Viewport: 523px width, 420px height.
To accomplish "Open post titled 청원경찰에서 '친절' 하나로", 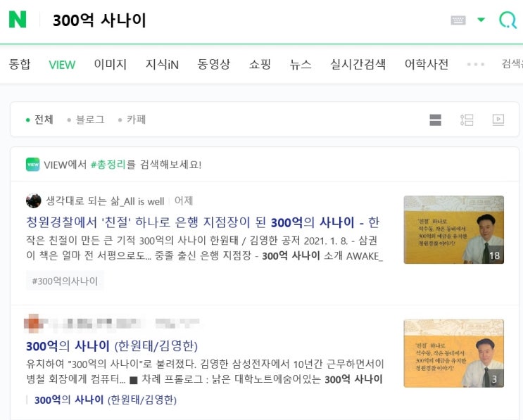I will (x=203, y=222).
